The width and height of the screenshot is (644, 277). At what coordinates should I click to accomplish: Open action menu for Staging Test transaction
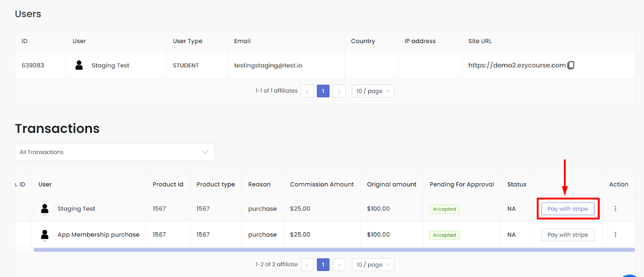click(x=615, y=209)
